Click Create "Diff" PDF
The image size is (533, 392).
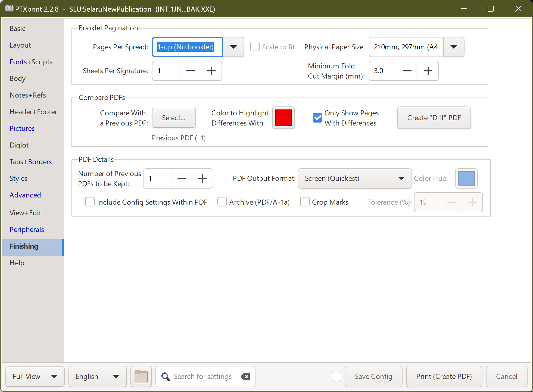[x=434, y=118]
